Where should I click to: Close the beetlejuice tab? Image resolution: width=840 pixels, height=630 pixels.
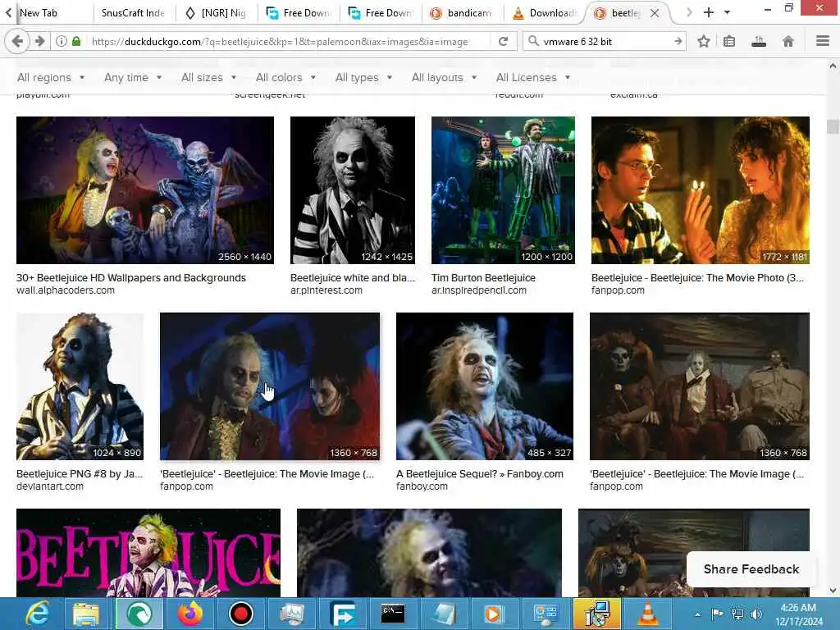(x=655, y=13)
